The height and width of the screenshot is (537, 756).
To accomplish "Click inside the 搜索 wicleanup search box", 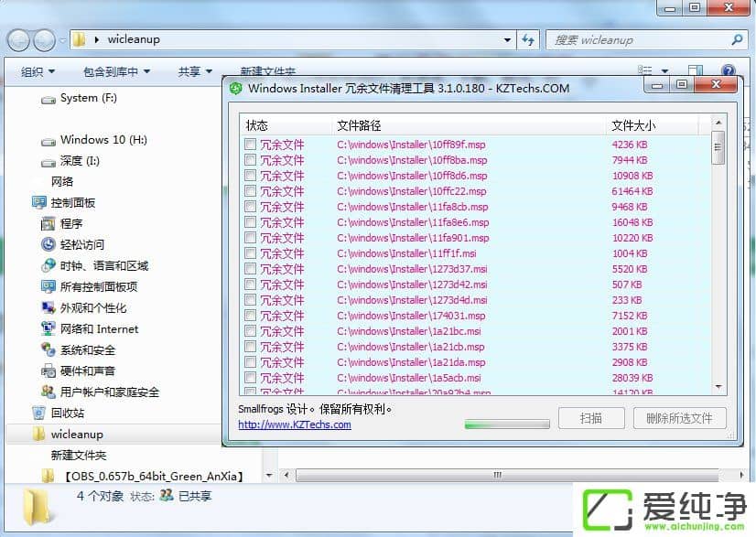I will pos(641,39).
